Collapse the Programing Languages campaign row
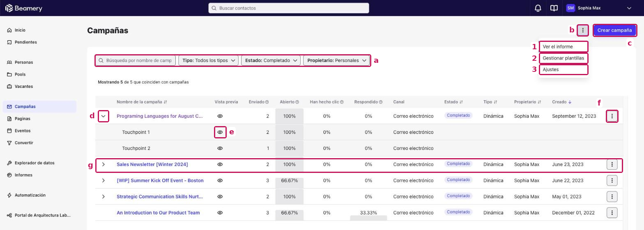644x230 pixels. pos(103,116)
